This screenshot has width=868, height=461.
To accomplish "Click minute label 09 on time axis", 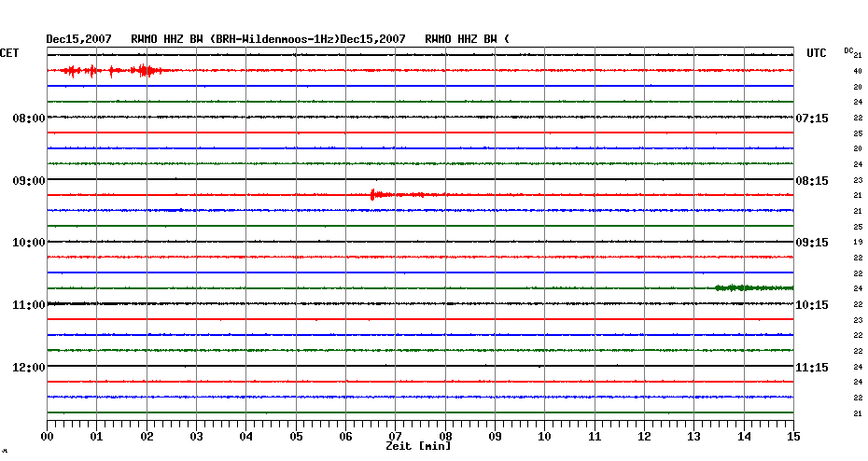I will [495, 436].
